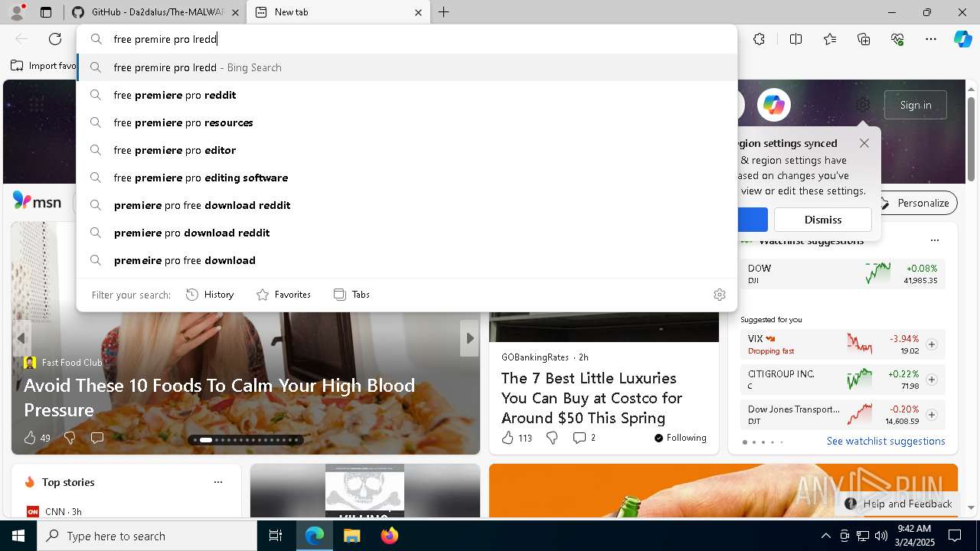Open See watchlist suggestions link
The width and height of the screenshot is (980, 551).
coord(886,441)
